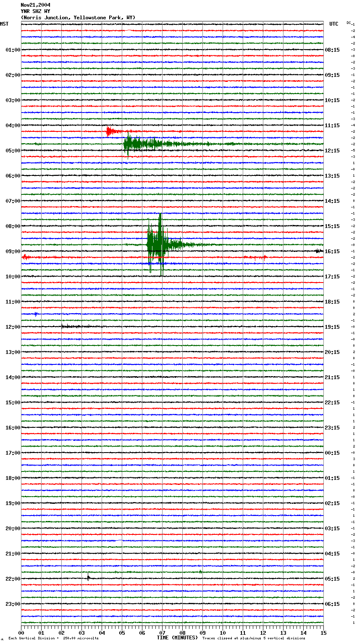Select the 15:00 MST hour label
Viewport: 357px width, 644px height.
[13, 403]
